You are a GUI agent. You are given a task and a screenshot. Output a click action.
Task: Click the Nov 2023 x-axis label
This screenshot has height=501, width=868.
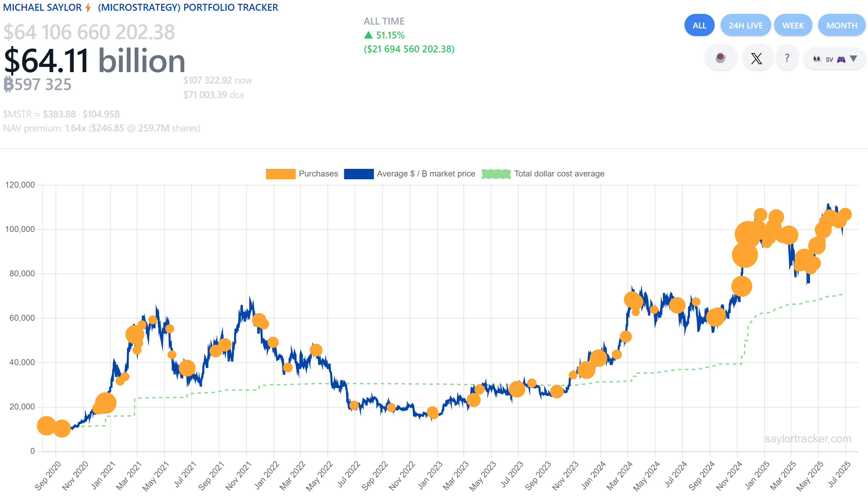(565, 475)
